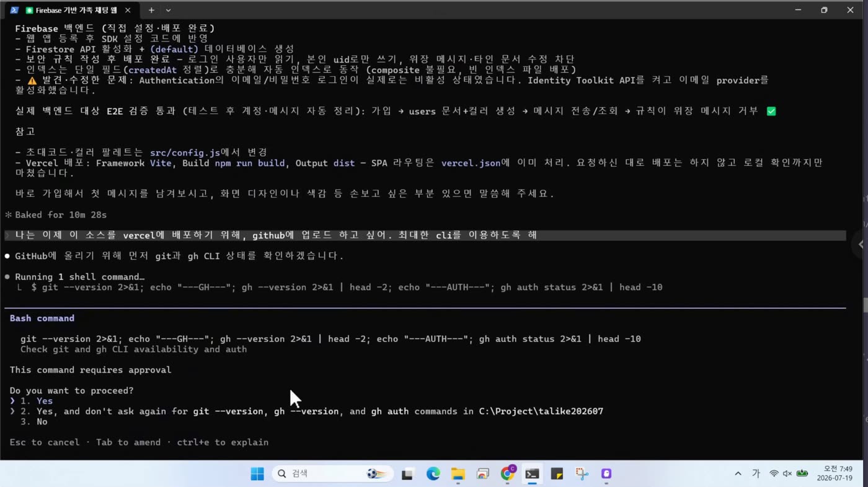Viewport: 868px width, 487px height.
Task: Close the Firebase terminal tab
Action: point(128,10)
